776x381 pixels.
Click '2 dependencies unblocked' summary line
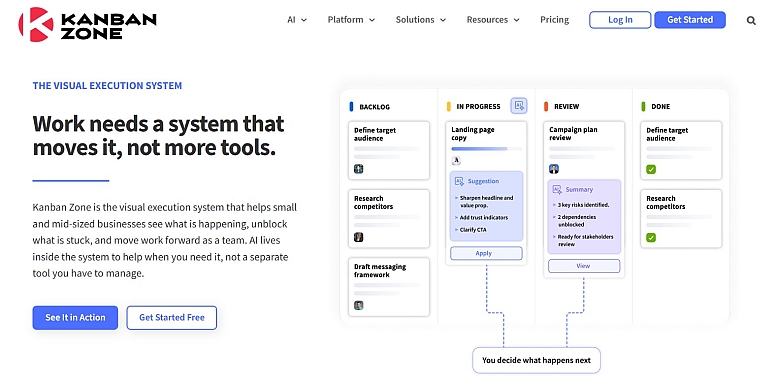tap(577, 221)
